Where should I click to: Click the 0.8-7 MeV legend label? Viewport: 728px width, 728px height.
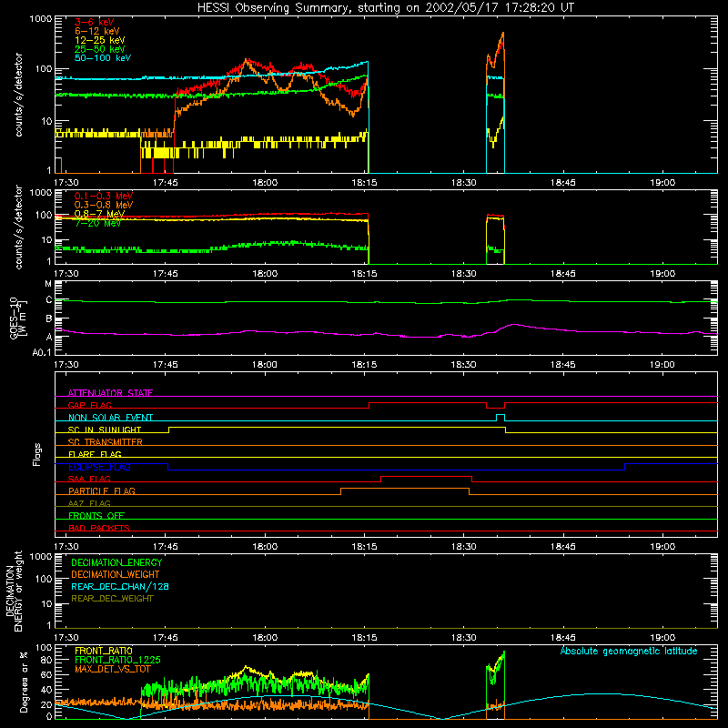tap(100, 214)
